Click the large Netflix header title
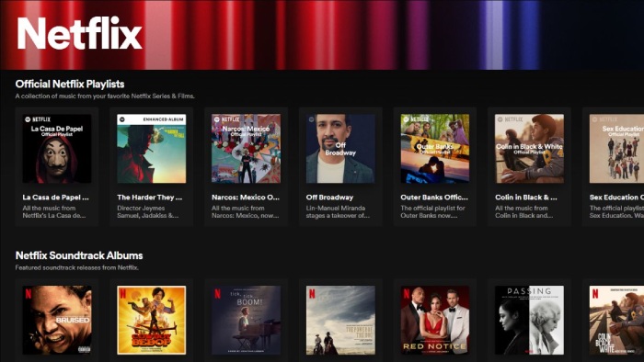The image size is (644, 362). (79, 34)
